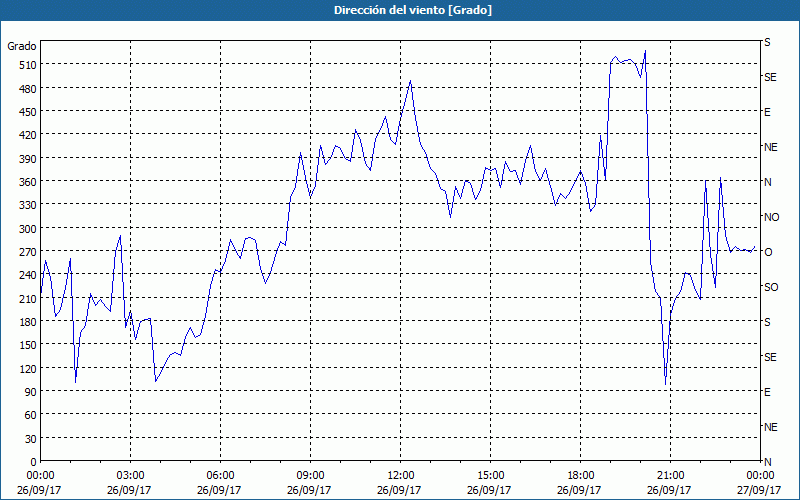Screen dimensions: 800x500
Task: Pick the '26/09/17' date under 15:00
Action: click(x=489, y=490)
